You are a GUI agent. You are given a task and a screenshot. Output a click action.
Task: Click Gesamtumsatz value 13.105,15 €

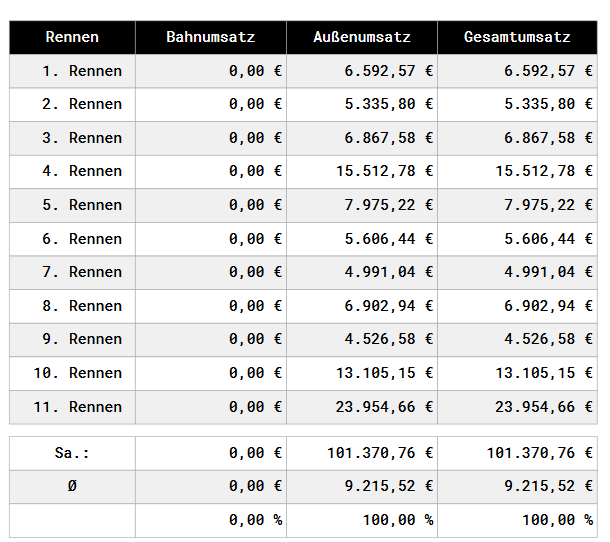click(544, 373)
